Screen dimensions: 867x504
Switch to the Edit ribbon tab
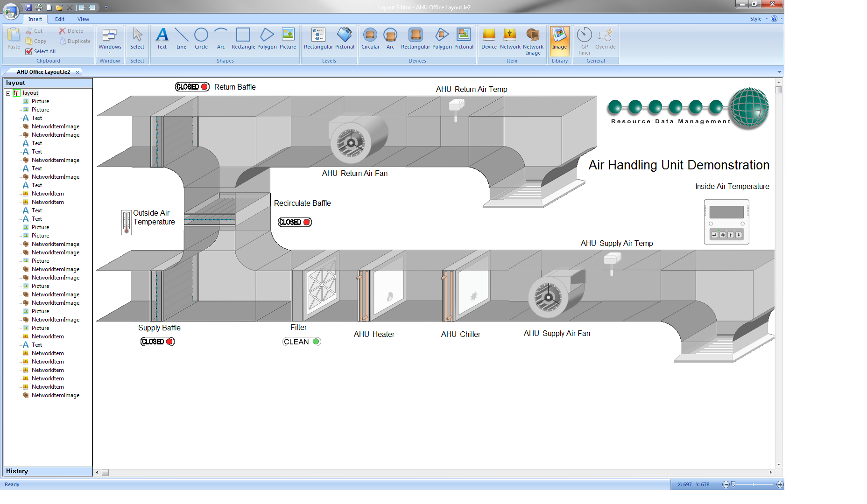point(60,19)
